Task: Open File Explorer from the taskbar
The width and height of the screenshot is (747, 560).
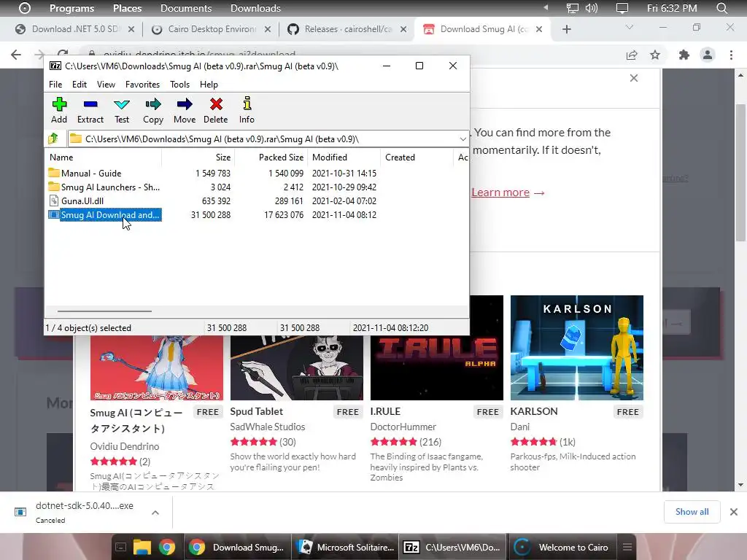Action: point(142,547)
